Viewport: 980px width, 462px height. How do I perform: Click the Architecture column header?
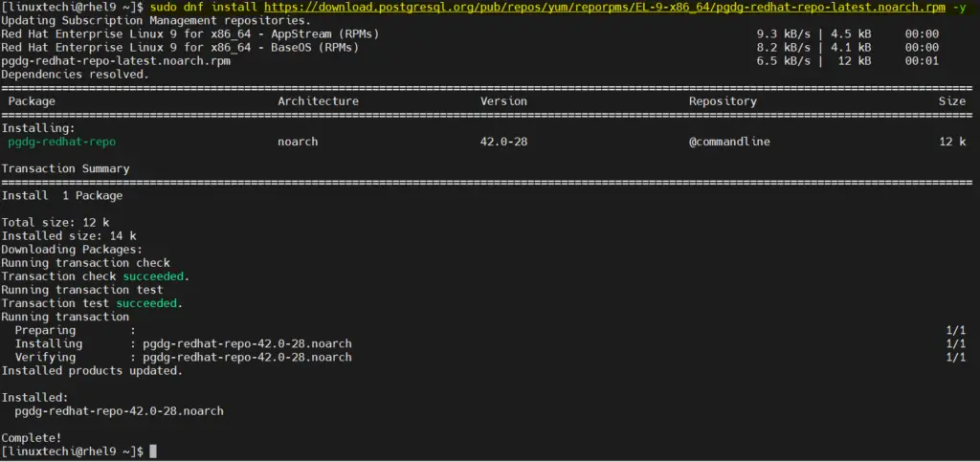click(318, 101)
